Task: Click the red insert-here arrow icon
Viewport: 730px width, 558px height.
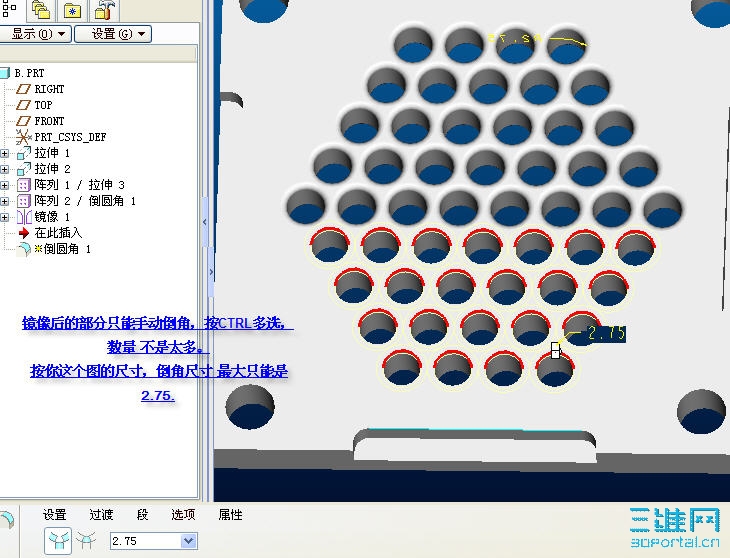Action: (24, 233)
